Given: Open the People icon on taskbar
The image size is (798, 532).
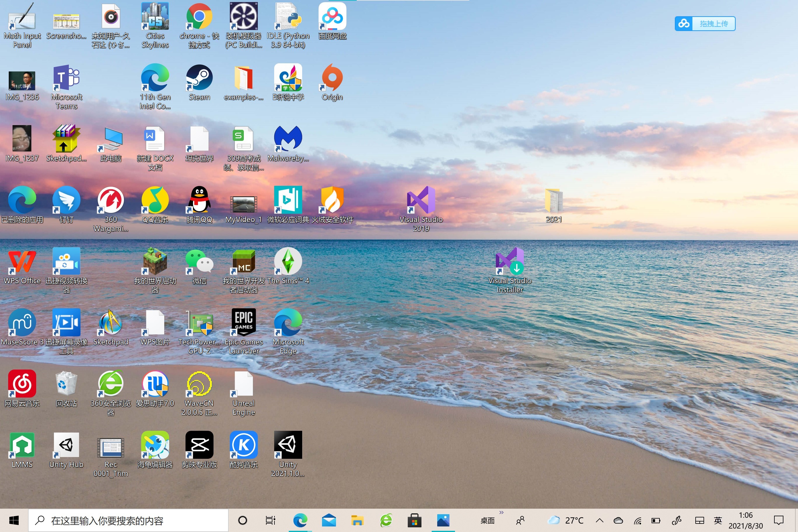Looking at the screenshot, I should tap(520, 520).
